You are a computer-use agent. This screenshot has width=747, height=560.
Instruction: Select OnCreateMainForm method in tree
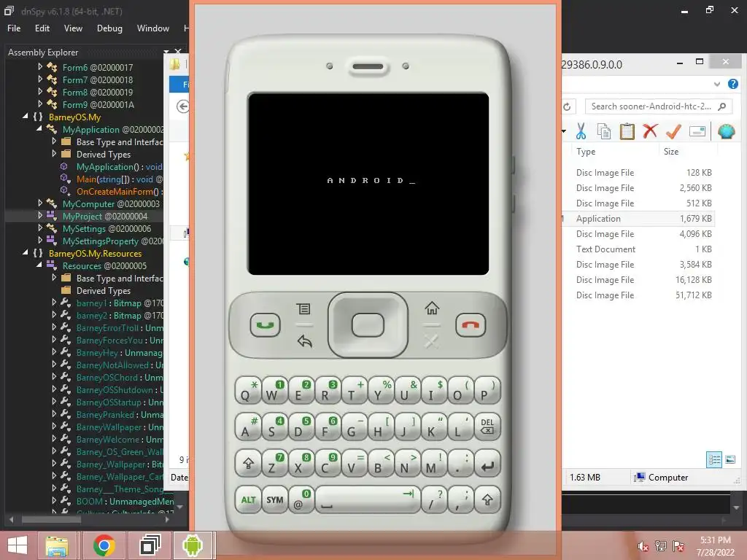click(x=119, y=192)
